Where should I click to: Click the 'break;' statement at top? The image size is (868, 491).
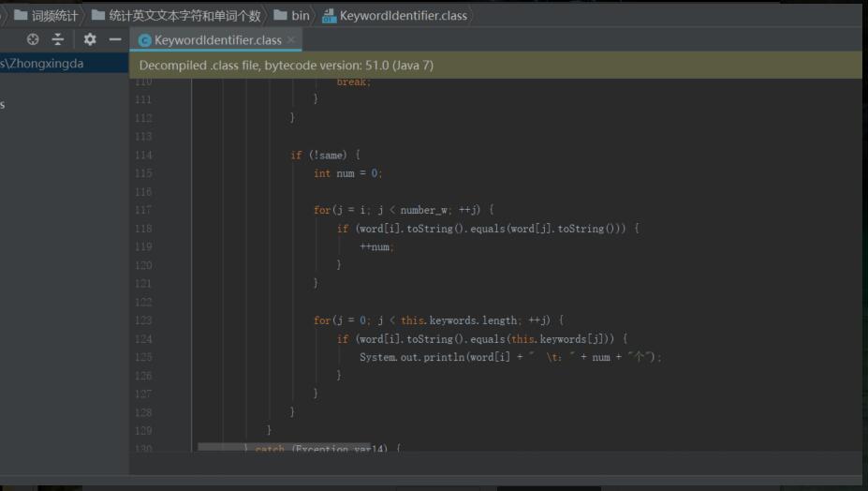coord(354,82)
